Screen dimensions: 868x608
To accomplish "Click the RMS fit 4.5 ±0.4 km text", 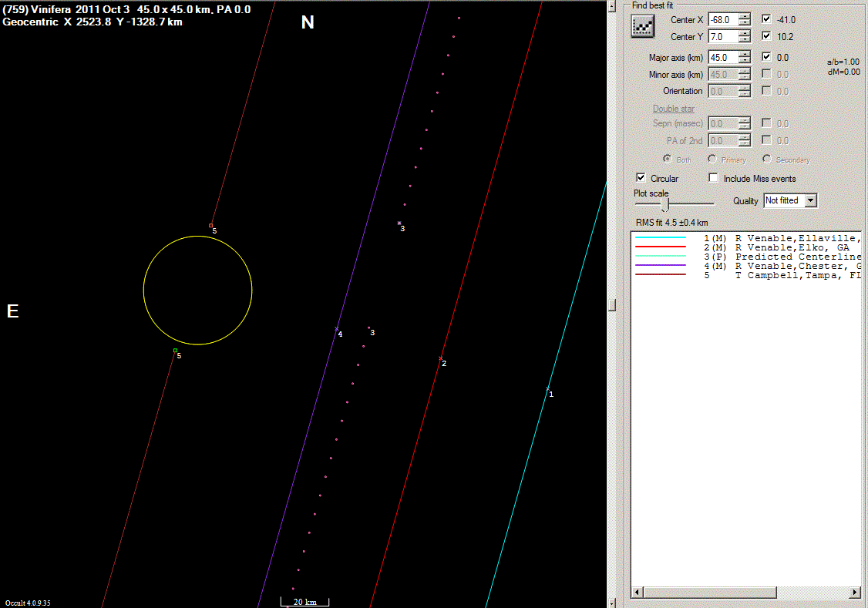I will 671,223.
